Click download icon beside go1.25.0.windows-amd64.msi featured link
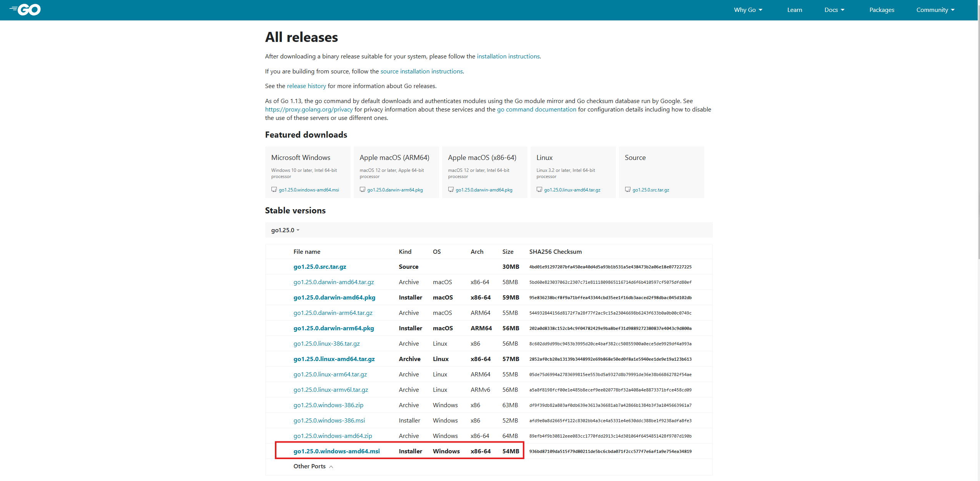This screenshot has height=481, width=980. pyautogui.click(x=274, y=190)
